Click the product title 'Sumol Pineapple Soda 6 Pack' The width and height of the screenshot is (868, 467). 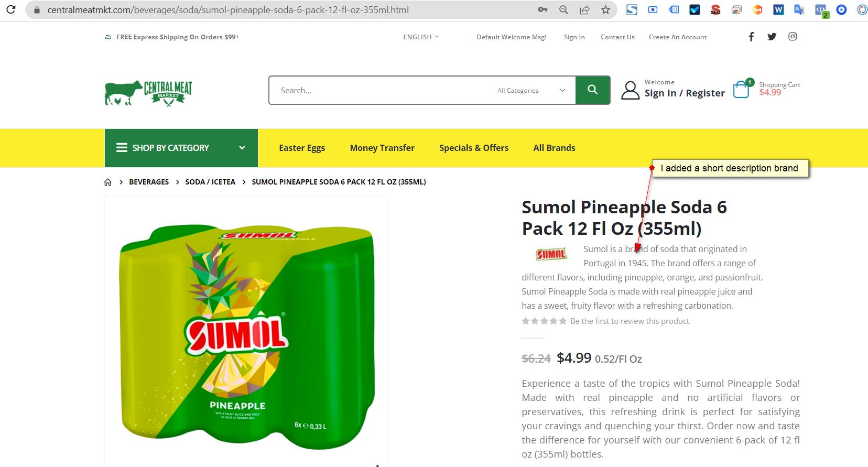click(624, 218)
